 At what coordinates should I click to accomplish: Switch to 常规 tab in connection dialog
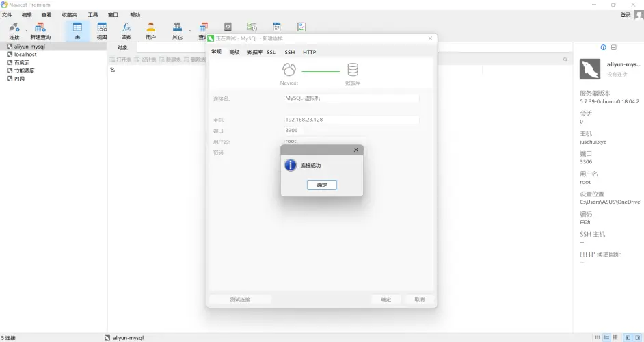pyautogui.click(x=217, y=52)
